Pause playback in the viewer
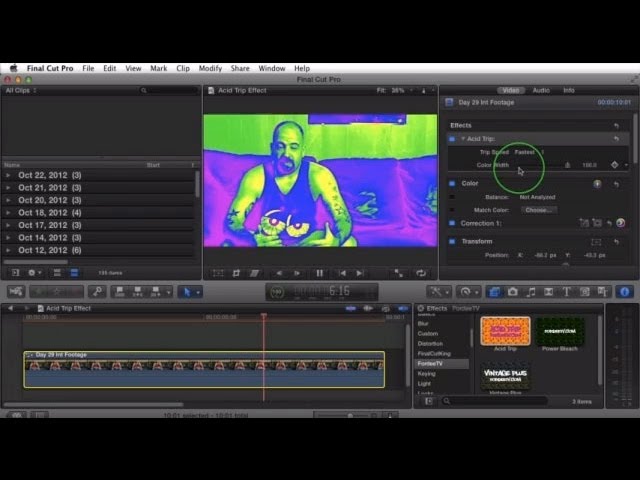This screenshot has height=480, width=640. point(319,273)
